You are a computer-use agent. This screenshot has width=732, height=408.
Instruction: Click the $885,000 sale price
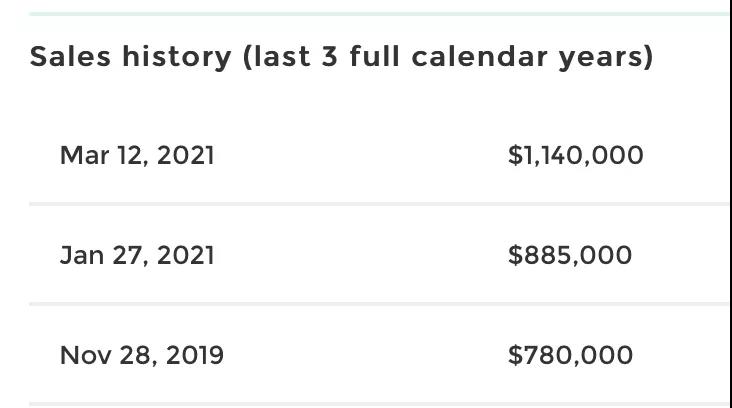tap(570, 255)
